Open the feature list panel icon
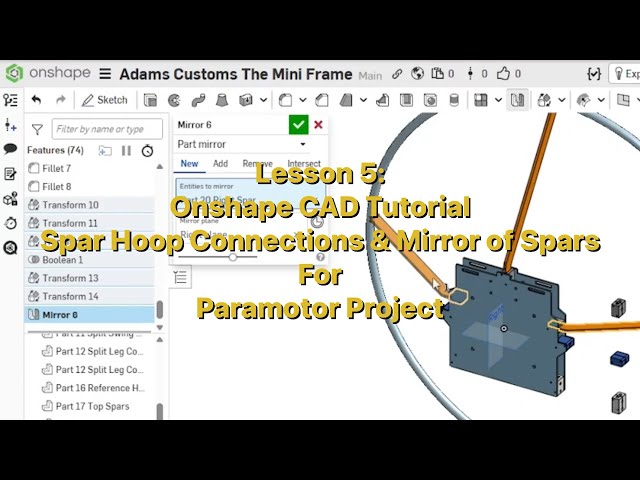 10,100
